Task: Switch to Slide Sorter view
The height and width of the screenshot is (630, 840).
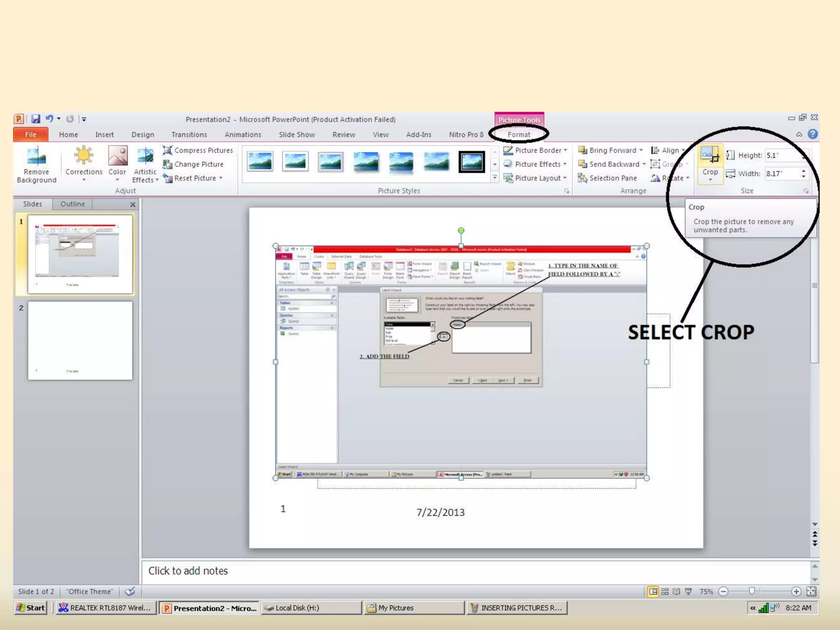Action: (x=665, y=591)
